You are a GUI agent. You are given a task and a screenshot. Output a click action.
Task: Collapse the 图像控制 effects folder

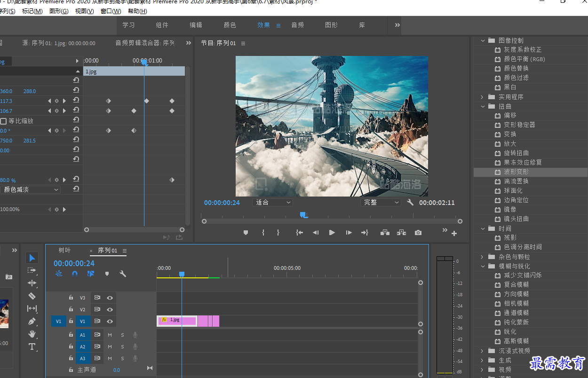point(483,40)
